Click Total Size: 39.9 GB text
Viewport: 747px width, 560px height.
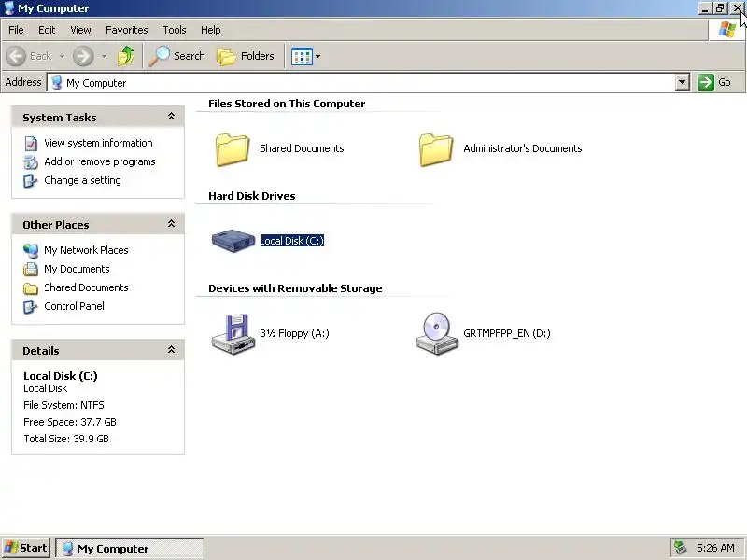tap(65, 439)
